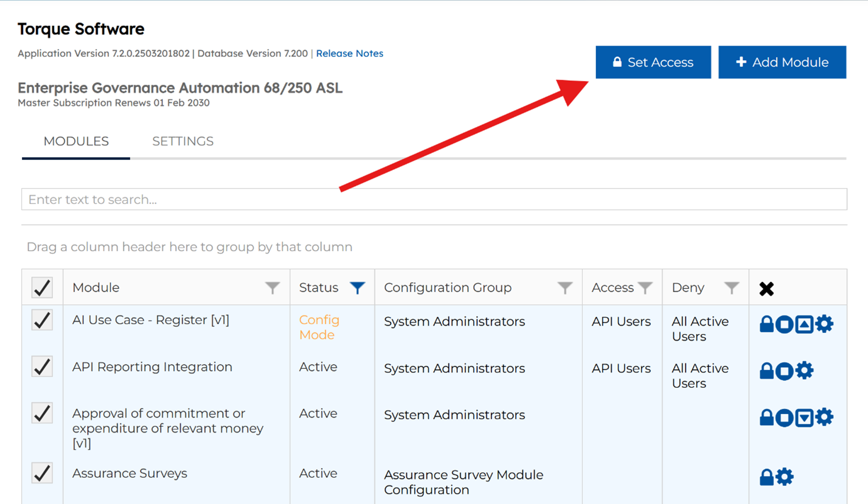Open the Module column filter

tap(273, 288)
